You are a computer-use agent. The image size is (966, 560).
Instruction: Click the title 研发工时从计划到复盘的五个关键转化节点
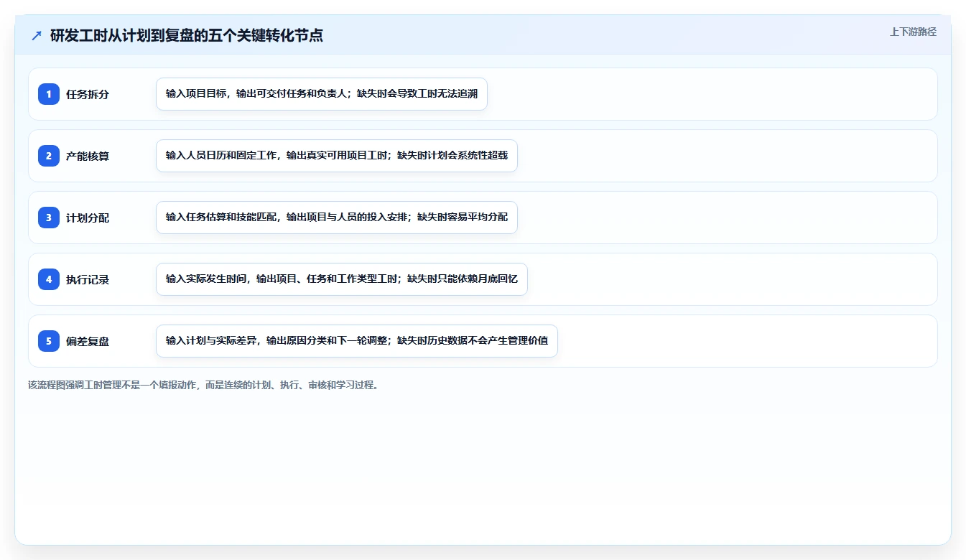[187, 35]
